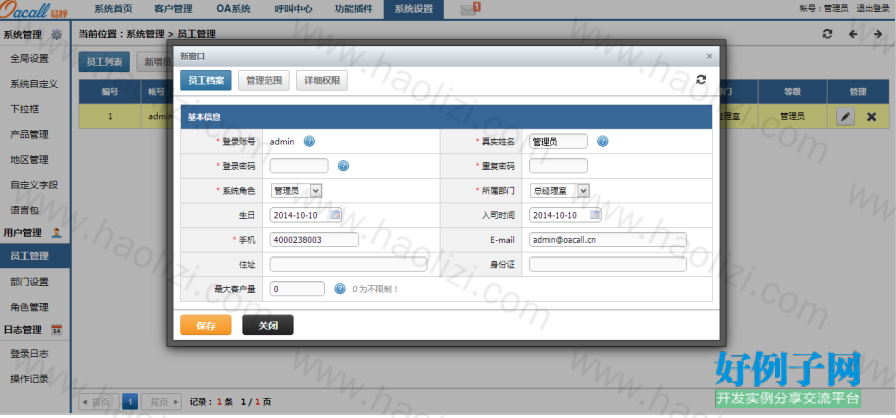Click the help icon next to 登录密码

[343, 166]
